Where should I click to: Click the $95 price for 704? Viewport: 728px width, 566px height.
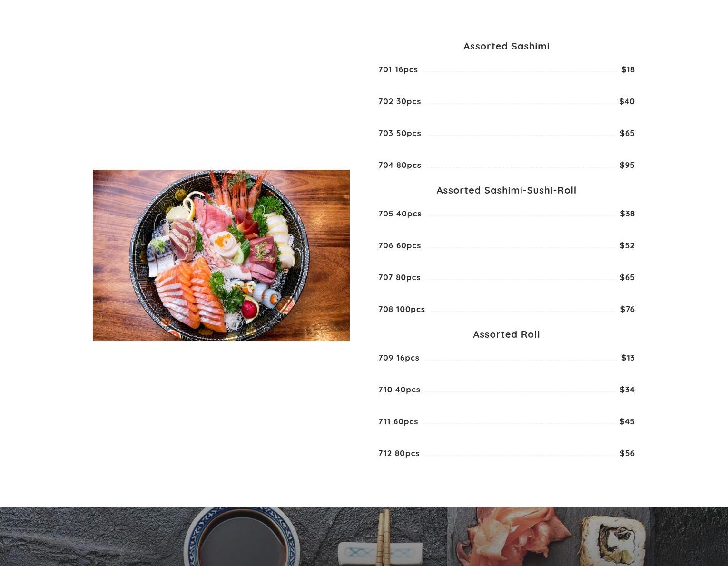[627, 165]
